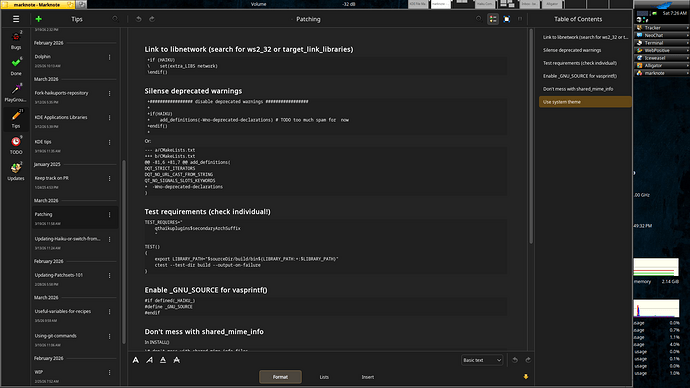Toggle focus fullscreen mode icon

tap(507, 19)
